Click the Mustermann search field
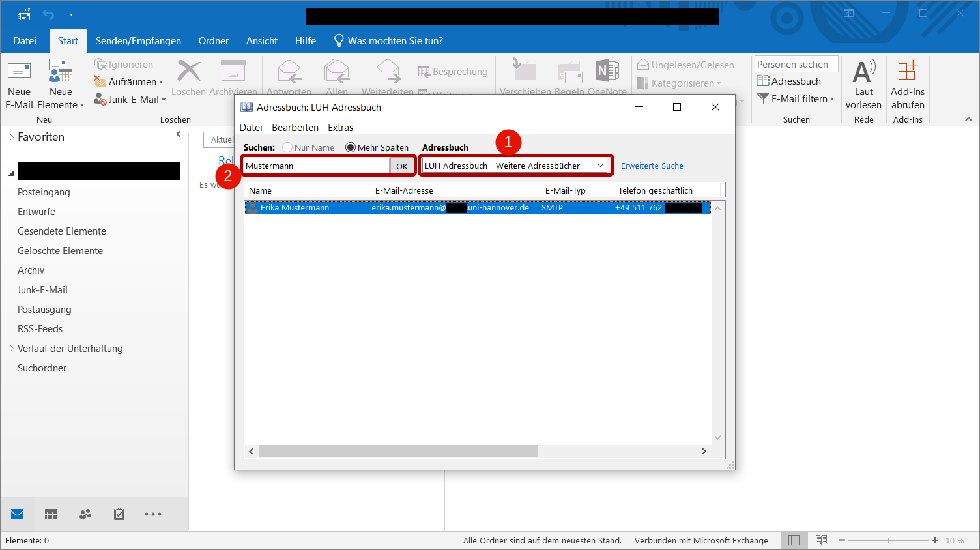This screenshot has width=980, height=550. (x=317, y=166)
